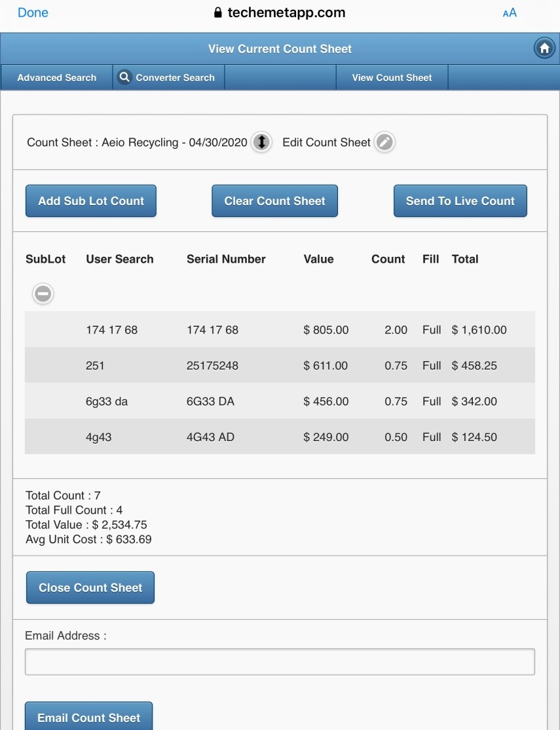This screenshot has width=560, height=730.
Task: Switch to the View Count Sheet tab
Action: (x=392, y=77)
